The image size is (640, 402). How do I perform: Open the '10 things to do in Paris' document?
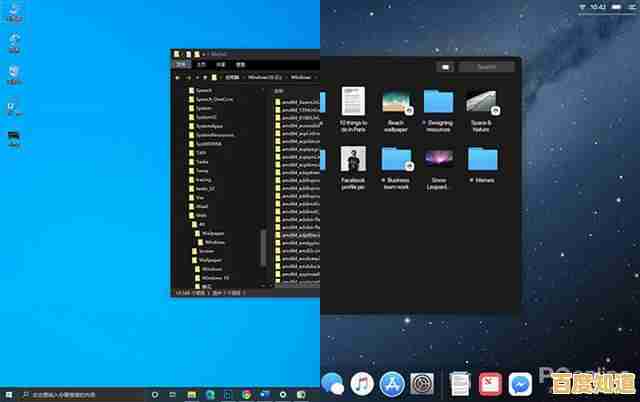[353, 109]
